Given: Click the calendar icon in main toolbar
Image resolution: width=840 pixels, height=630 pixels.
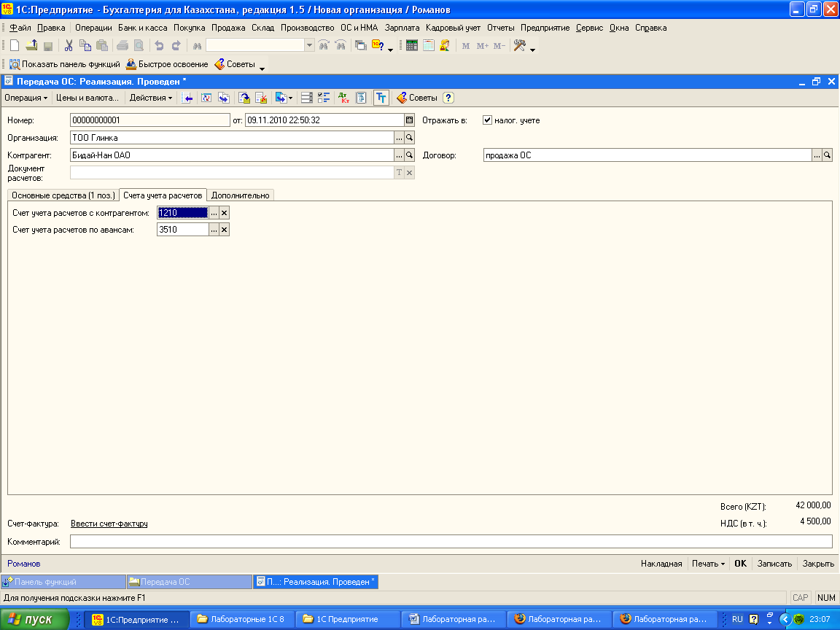Looking at the screenshot, I should 428,45.
